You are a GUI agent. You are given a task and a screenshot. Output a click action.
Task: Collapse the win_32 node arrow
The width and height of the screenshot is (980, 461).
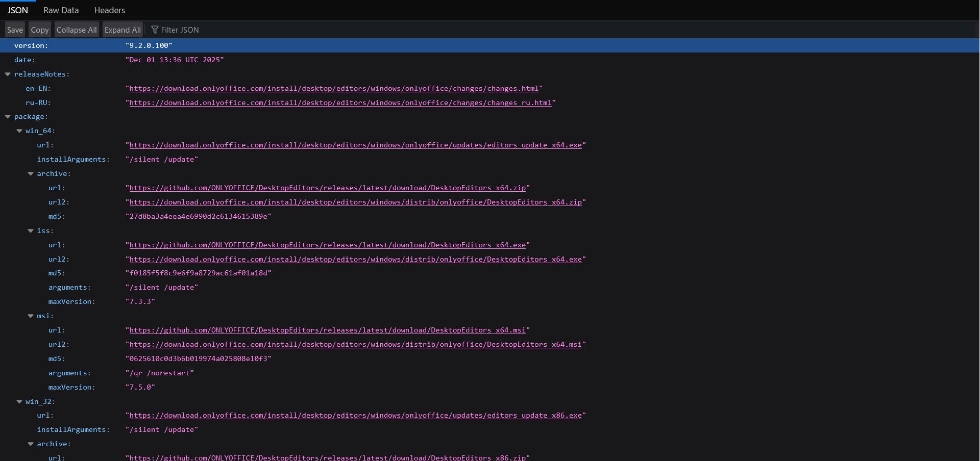pos(19,402)
